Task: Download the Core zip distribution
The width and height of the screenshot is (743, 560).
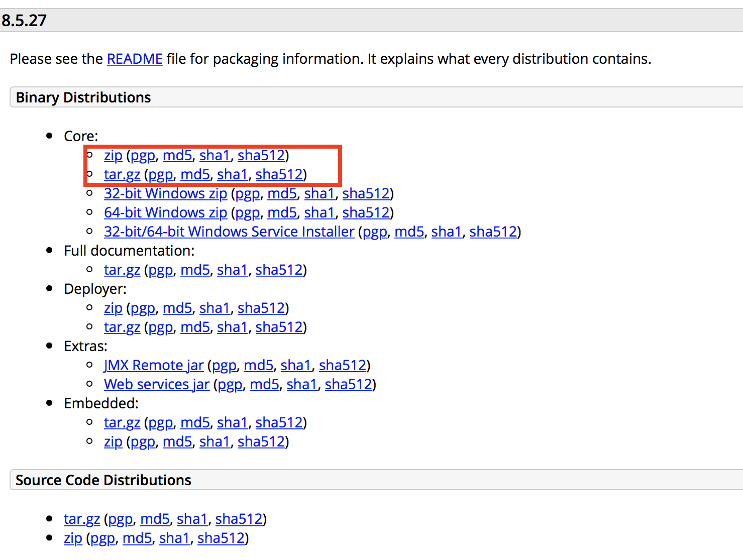Action: click(x=113, y=156)
